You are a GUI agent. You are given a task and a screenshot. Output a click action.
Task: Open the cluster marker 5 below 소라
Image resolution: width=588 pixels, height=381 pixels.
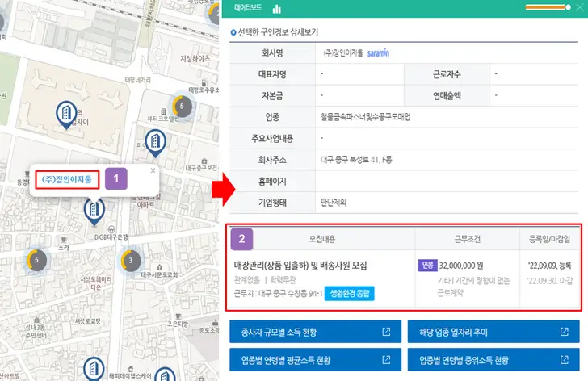pos(37,260)
